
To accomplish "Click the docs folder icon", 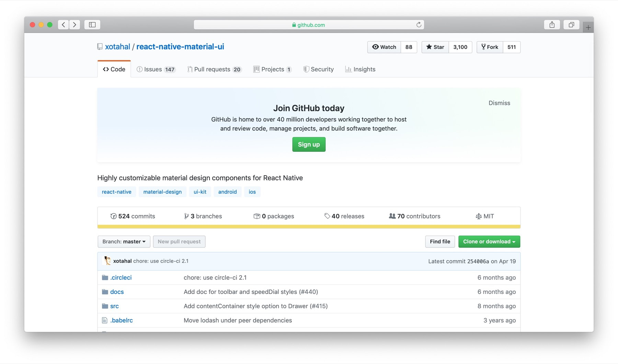I will pyautogui.click(x=105, y=292).
